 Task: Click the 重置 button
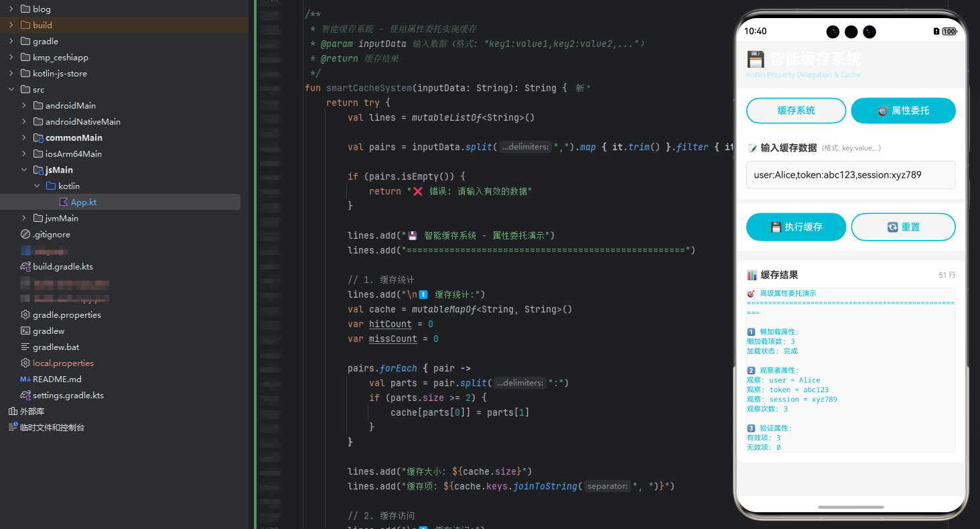click(x=903, y=227)
